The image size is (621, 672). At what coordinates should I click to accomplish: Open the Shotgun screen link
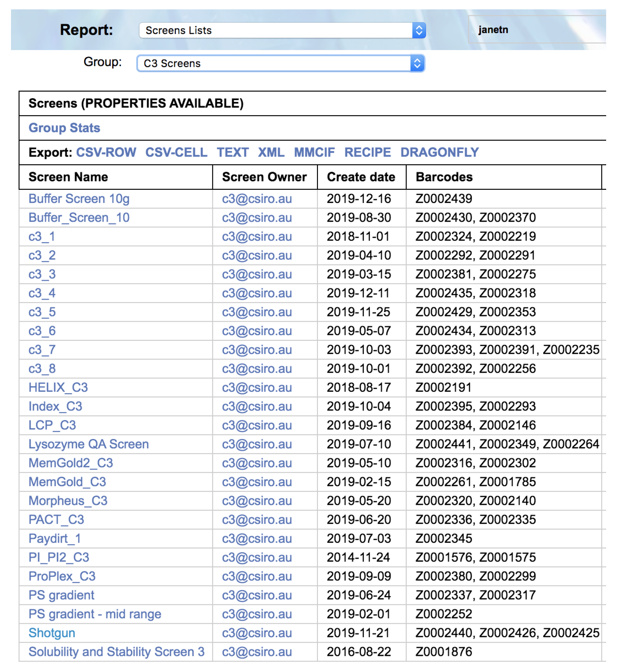pos(52,633)
